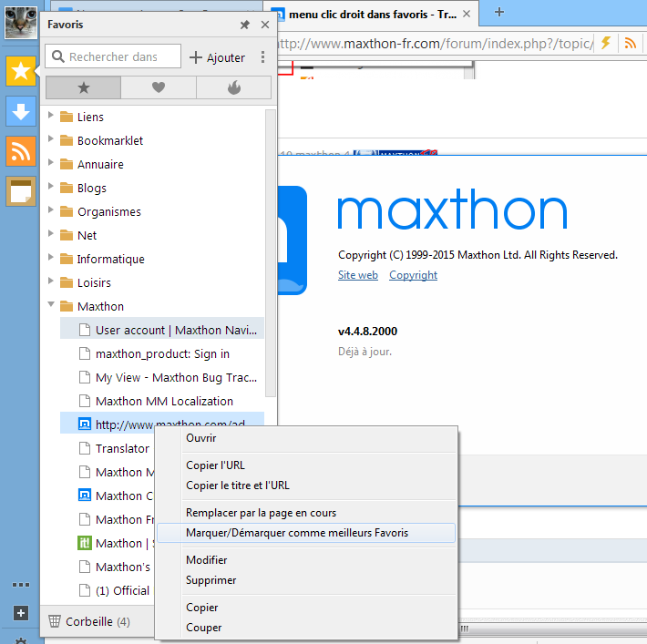Pin the Favoris panel
647x644 pixels.
click(245, 25)
